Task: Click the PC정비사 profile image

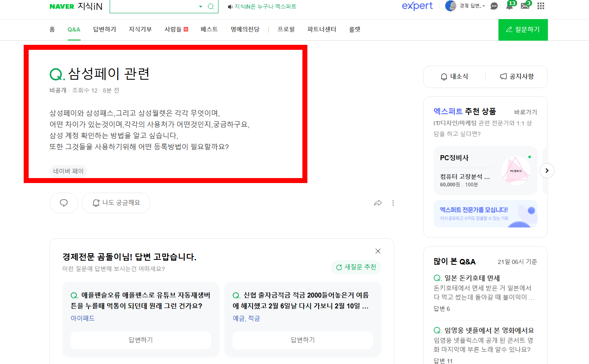Action: pos(516,171)
